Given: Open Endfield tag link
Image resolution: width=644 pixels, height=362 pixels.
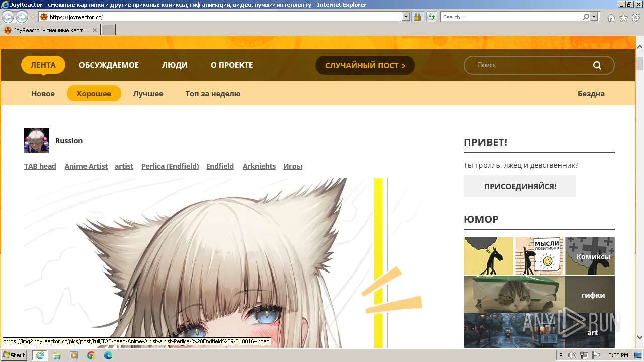Looking at the screenshot, I should coord(220,166).
